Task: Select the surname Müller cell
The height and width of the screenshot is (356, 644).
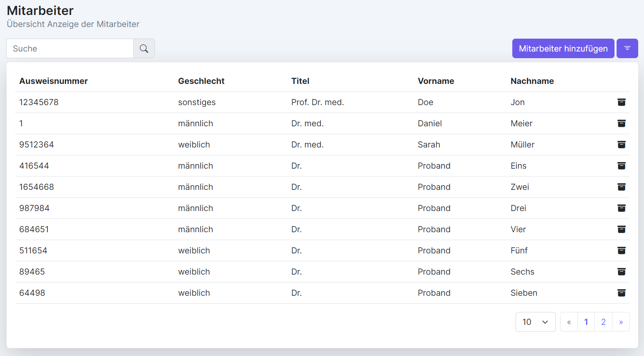Action: point(522,145)
